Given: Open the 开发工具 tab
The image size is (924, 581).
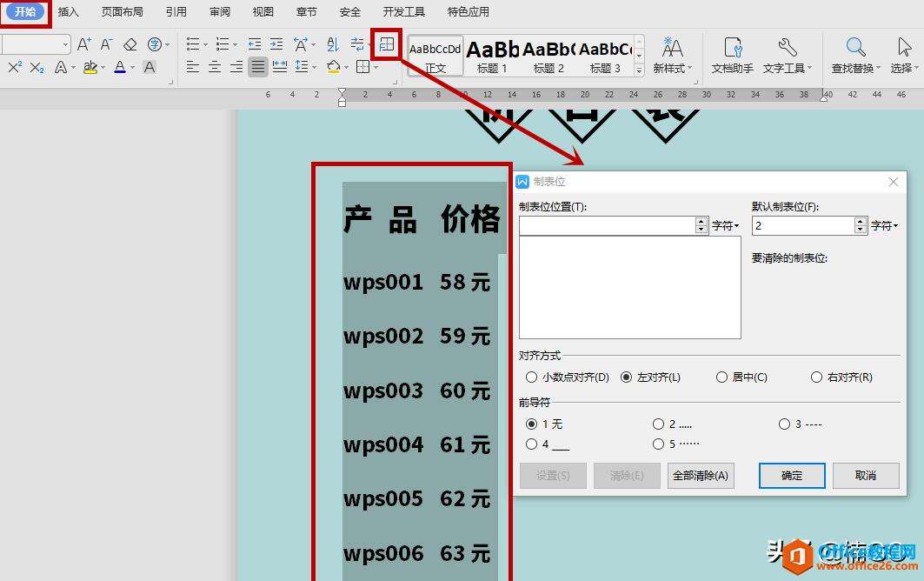Looking at the screenshot, I should point(403,12).
